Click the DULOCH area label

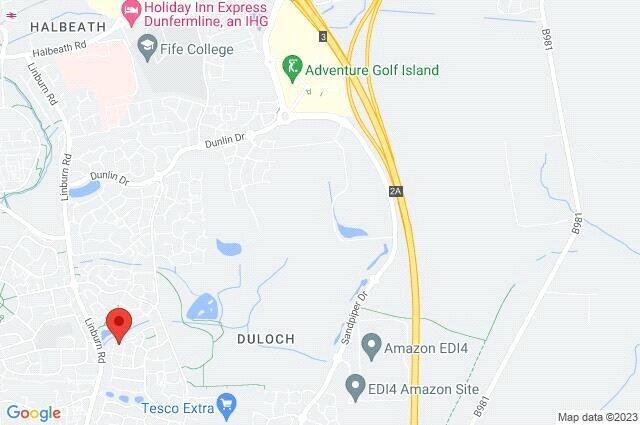[266, 339]
